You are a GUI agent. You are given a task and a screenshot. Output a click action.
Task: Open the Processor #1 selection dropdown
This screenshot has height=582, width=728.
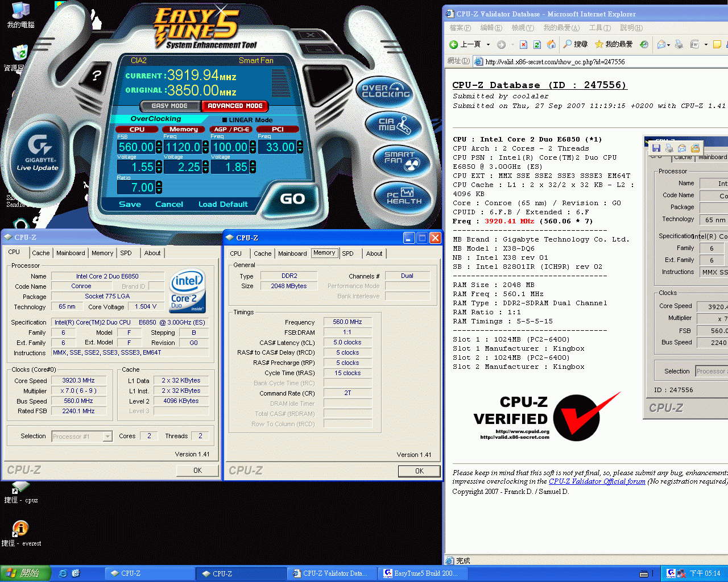point(107,436)
